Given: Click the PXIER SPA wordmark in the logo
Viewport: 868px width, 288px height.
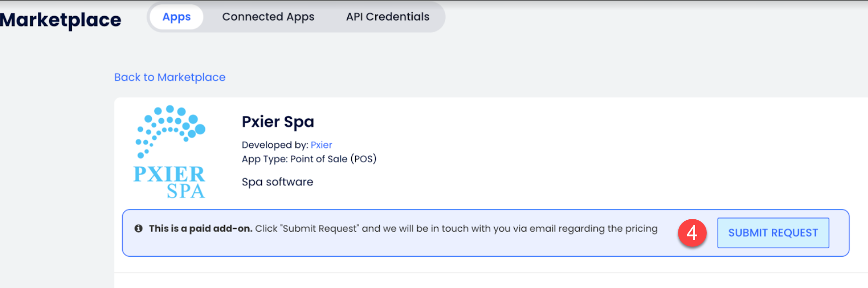Looking at the screenshot, I should [169, 182].
